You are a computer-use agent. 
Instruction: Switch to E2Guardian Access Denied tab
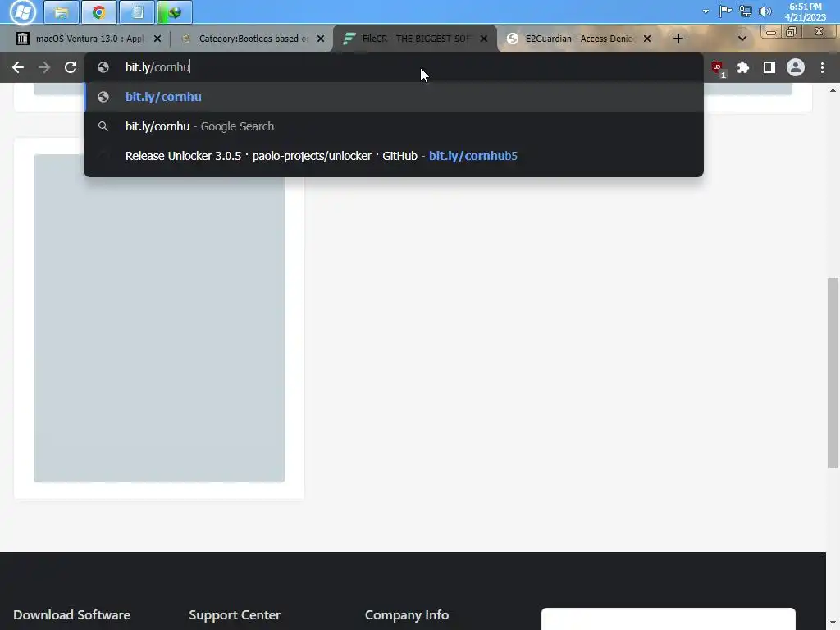579,39
